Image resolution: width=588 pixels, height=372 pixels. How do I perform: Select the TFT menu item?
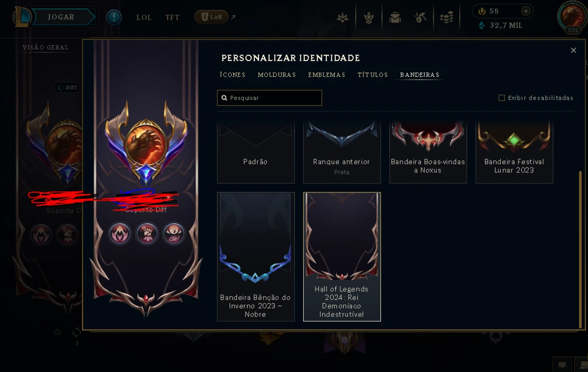coord(172,17)
